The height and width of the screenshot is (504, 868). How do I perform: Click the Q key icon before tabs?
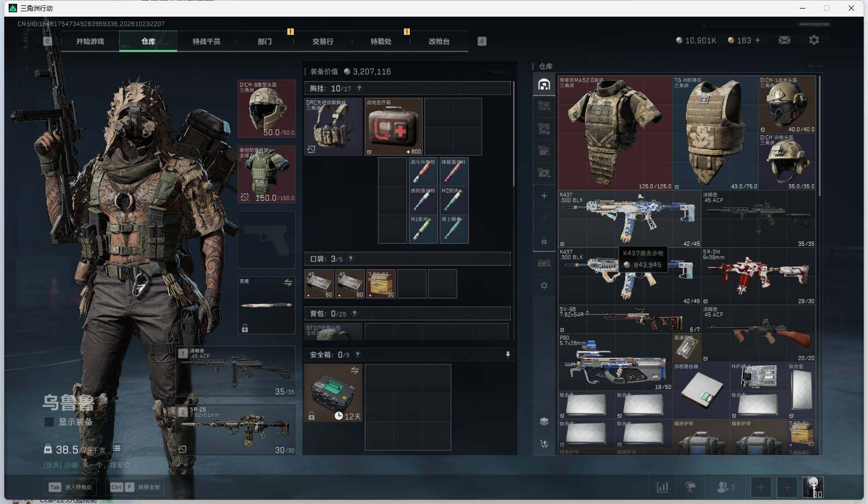coord(48,41)
